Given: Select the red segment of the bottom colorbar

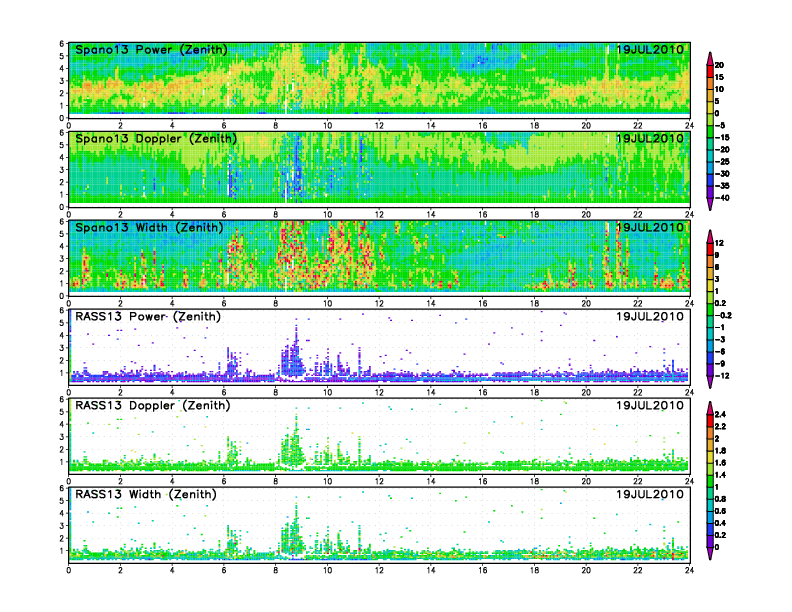Looking at the screenshot, I should pyautogui.click(x=710, y=420).
